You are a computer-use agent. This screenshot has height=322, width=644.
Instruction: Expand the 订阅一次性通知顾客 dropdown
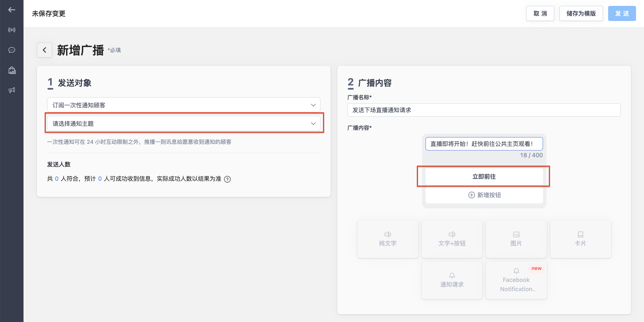(184, 105)
